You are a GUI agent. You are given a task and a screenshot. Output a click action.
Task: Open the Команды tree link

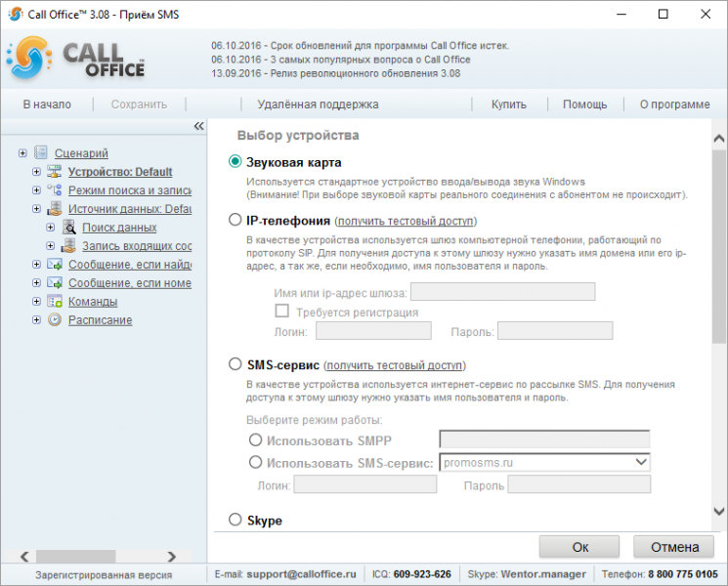[x=93, y=302]
